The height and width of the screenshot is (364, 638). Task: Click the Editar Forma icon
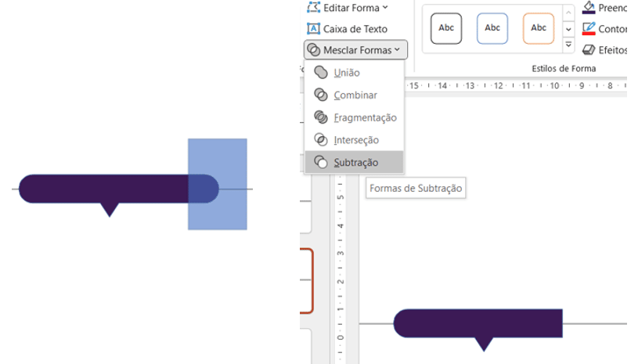click(313, 8)
